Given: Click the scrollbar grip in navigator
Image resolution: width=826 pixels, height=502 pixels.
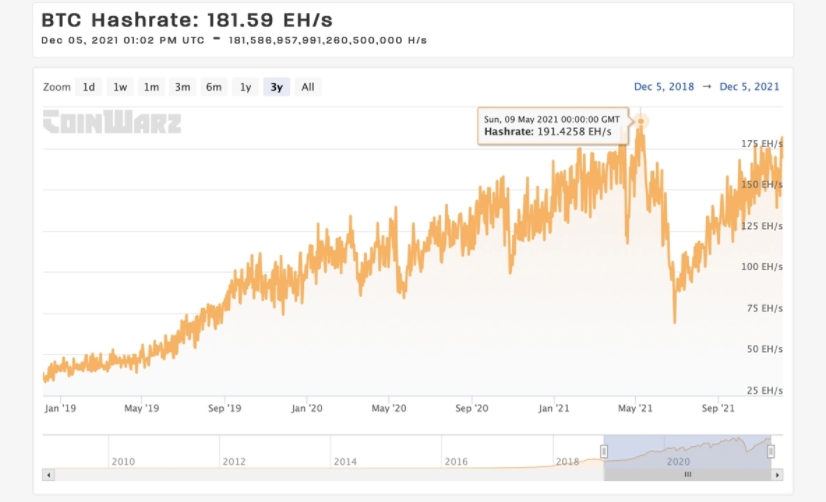Looking at the screenshot, I should (x=687, y=475).
